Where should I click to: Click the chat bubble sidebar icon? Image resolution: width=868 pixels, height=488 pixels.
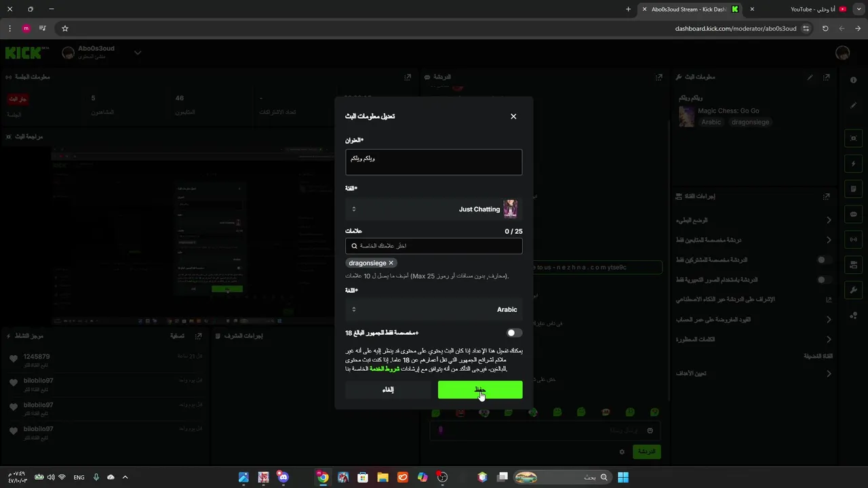pos(853,214)
